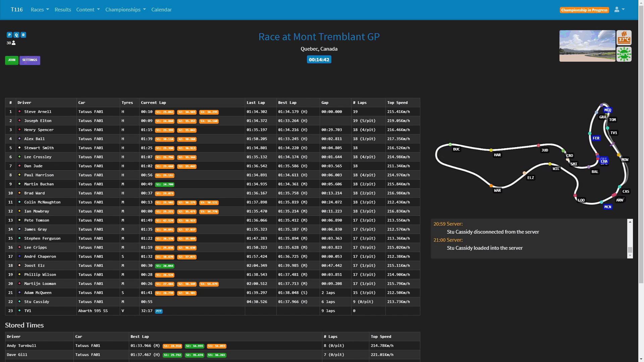Expand the Championships dropdown menu

[x=125, y=9]
